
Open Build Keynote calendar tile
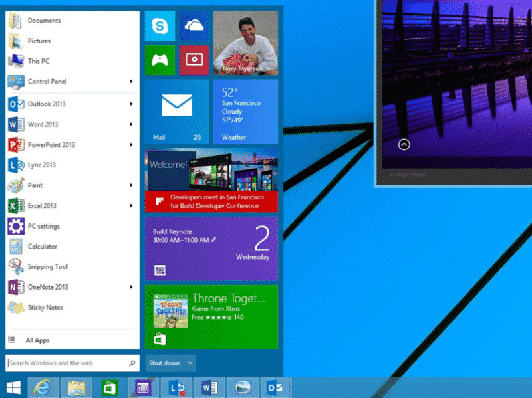[x=211, y=249]
